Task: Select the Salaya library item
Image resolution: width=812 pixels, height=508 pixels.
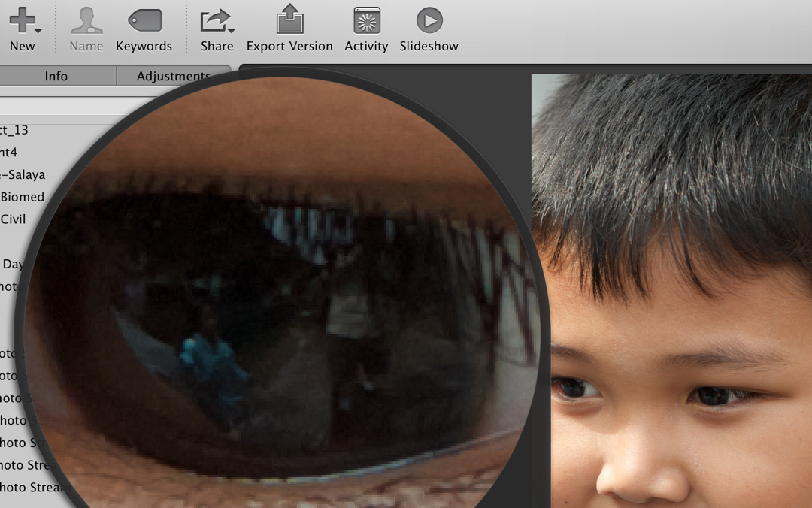Action: (23, 174)
